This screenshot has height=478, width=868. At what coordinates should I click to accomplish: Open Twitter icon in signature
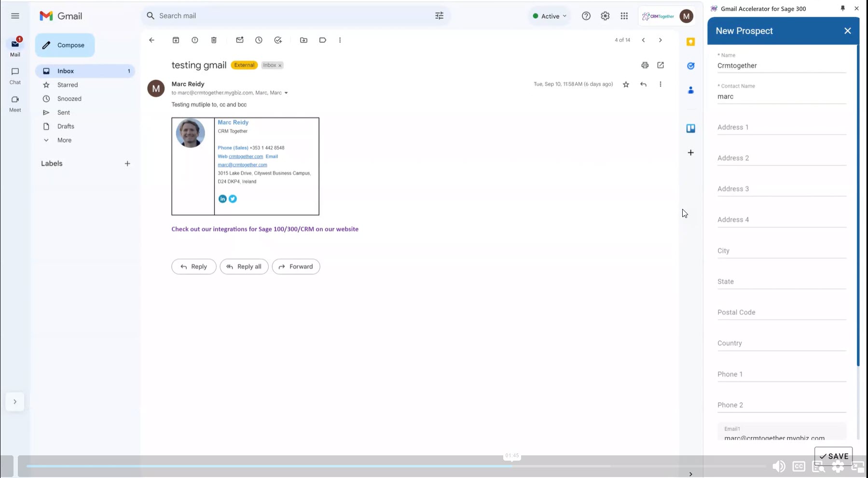coord(233,199)
